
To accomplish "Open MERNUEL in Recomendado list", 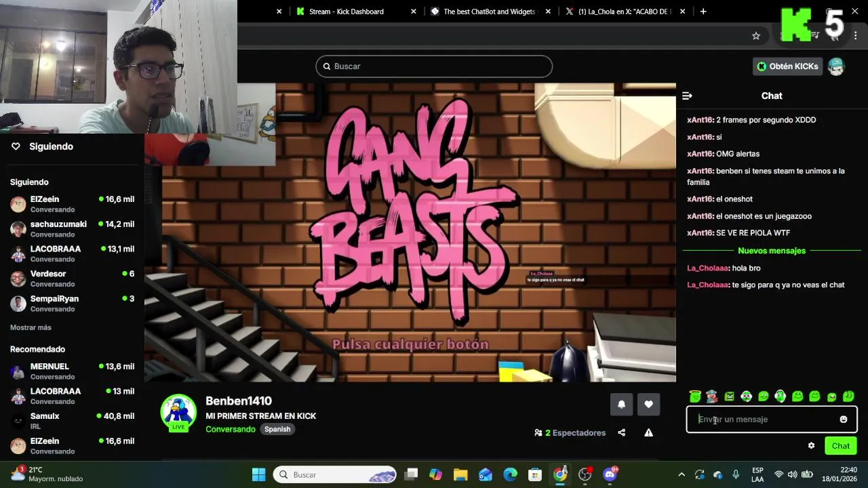I will click(73, 371).
